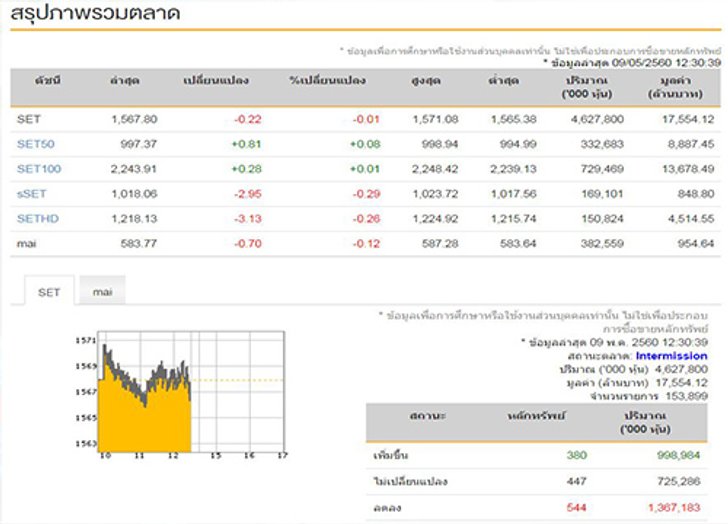
Task: Select SET50 percent change +0.08
Action: (365, 144)
